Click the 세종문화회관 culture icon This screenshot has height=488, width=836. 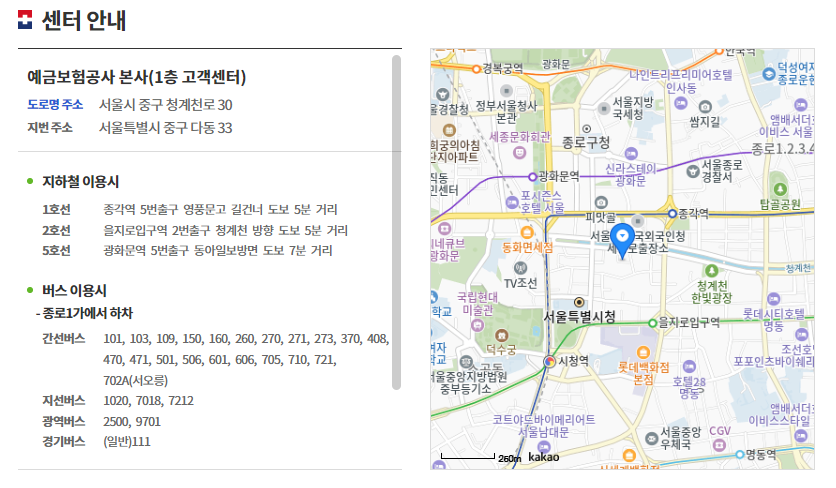[x=519, y=153]
